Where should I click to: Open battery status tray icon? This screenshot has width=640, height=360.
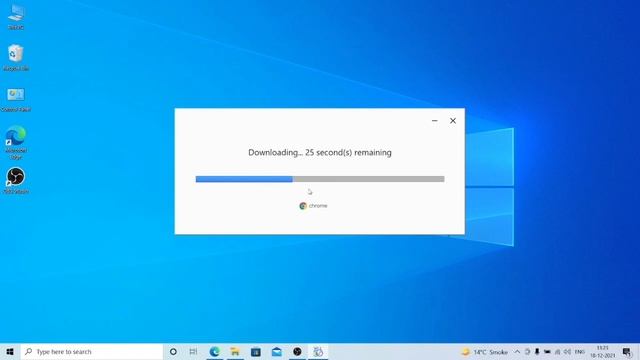(x=547, y=352)
